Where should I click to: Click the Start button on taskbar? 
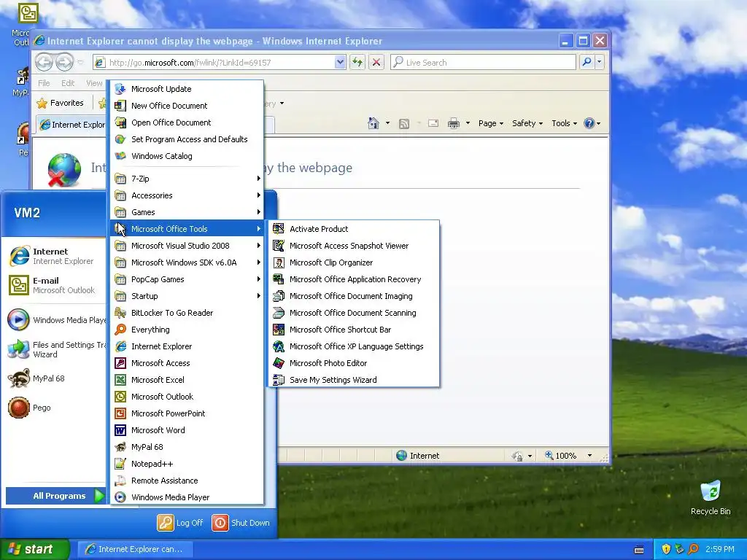pos(35,550)
